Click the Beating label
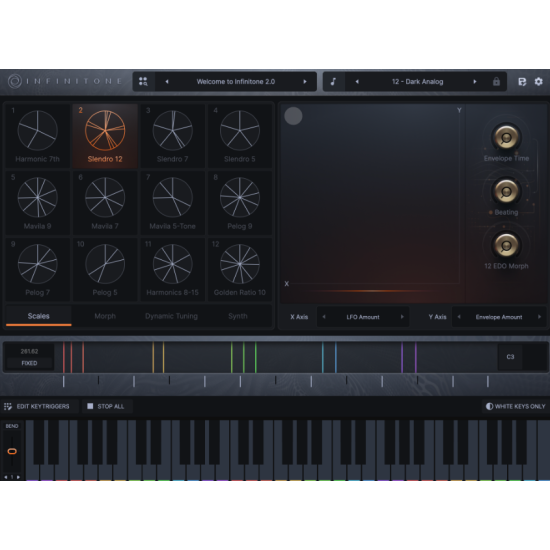The width and height of the screenshot is (550, 550). [506, 212]
